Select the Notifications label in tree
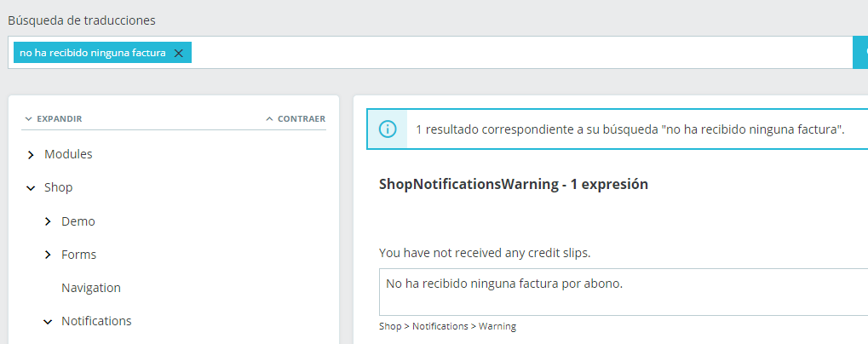The width and height of the screenshot is (868, 344). pos(96,321)
